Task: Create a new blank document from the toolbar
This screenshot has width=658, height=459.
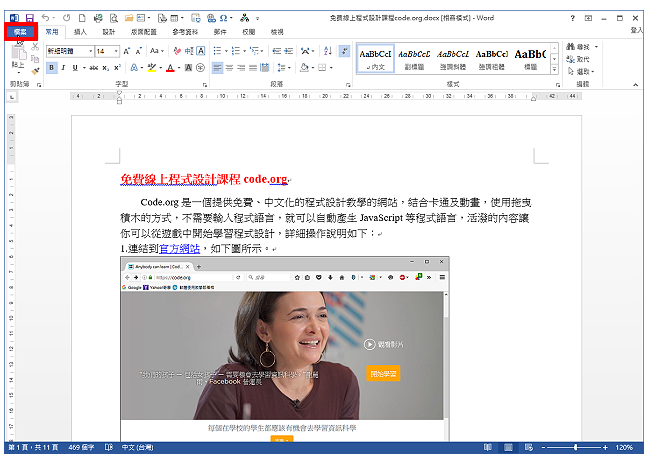Action: click(82, 18)
